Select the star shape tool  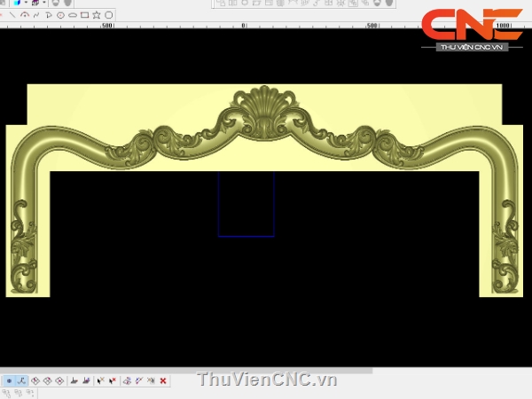(x=97, y=15)
